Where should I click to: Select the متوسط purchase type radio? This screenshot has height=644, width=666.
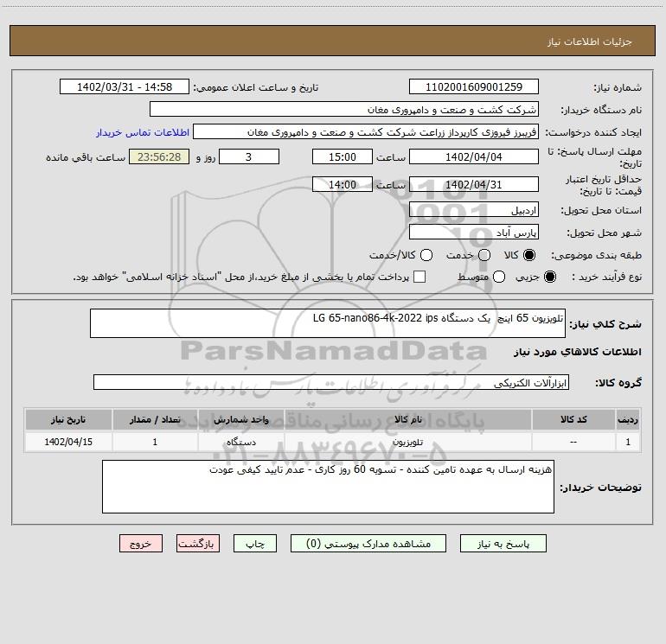point(499,277)
